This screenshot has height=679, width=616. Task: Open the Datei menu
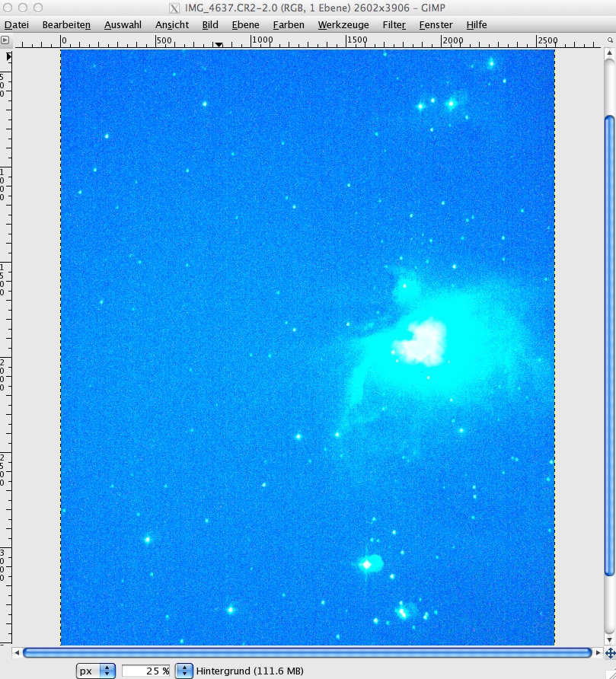pos(16,24)
